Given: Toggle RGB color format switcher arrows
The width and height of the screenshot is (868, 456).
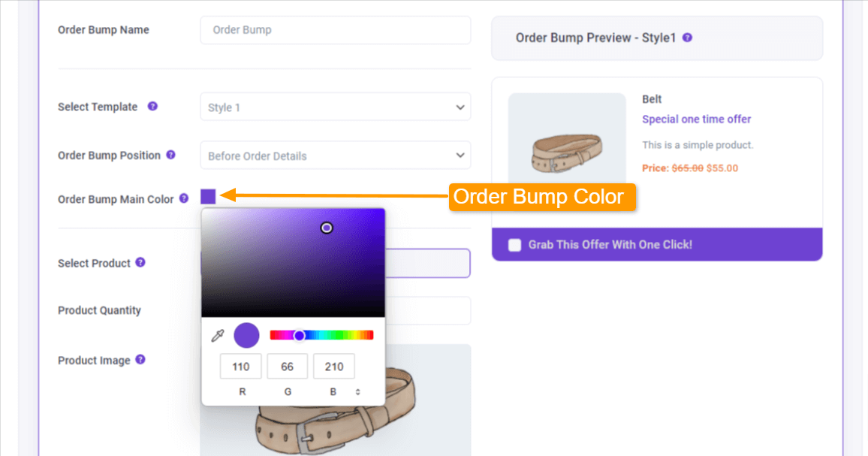Looking at the screenshot, I should coord(357,391).
